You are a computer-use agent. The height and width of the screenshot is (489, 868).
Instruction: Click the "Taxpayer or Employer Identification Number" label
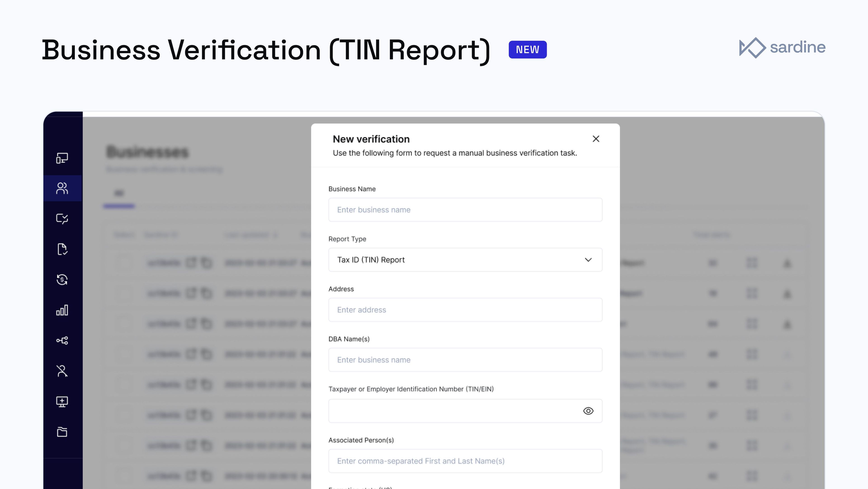point(411,389)
